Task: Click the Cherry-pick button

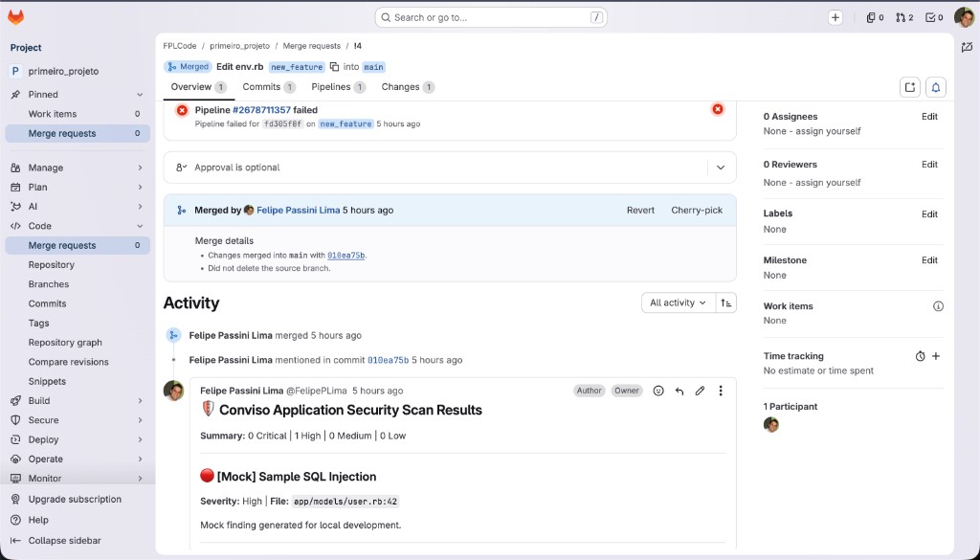Action: (697, 210)
